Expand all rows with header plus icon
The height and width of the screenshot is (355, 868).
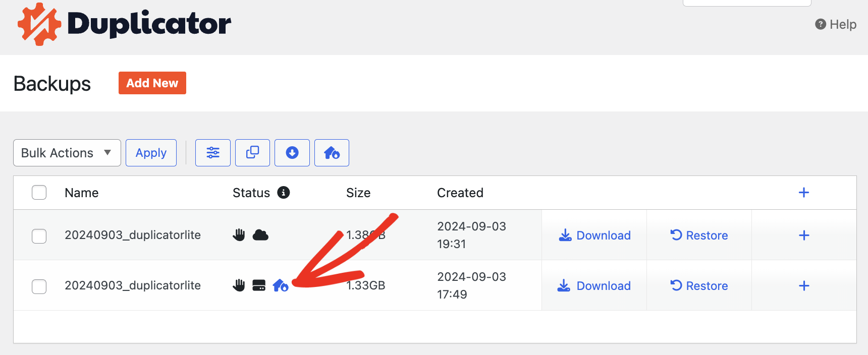[804, 193]
